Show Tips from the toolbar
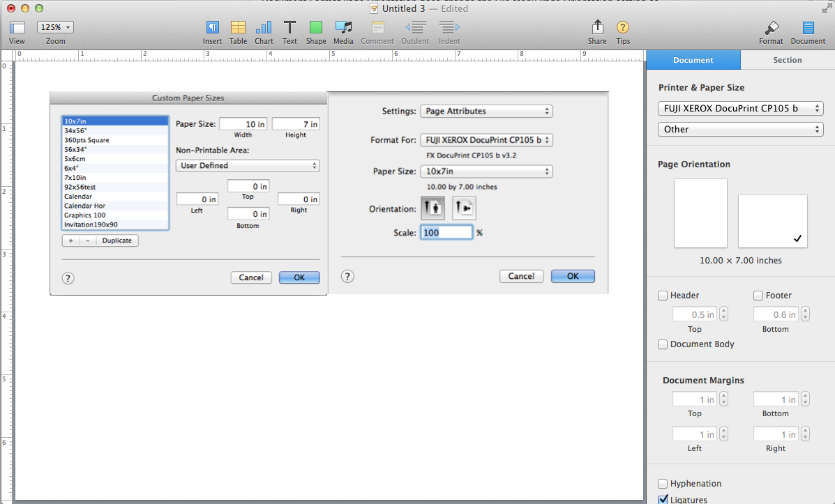The height and width of the screenshot is (504, 835). [x=622, y=27]
